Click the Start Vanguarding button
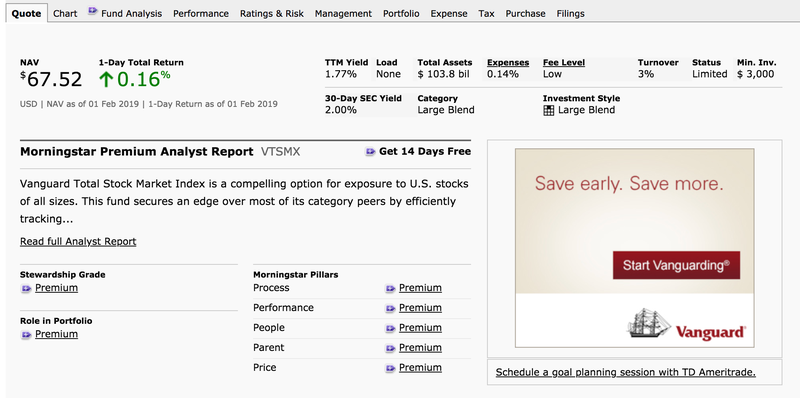 [676, 265]
